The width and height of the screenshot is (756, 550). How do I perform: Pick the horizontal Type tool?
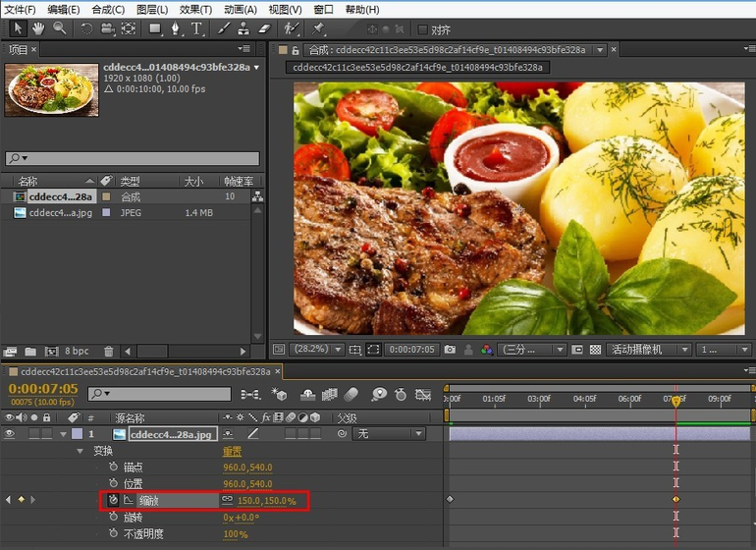point(197,28)
